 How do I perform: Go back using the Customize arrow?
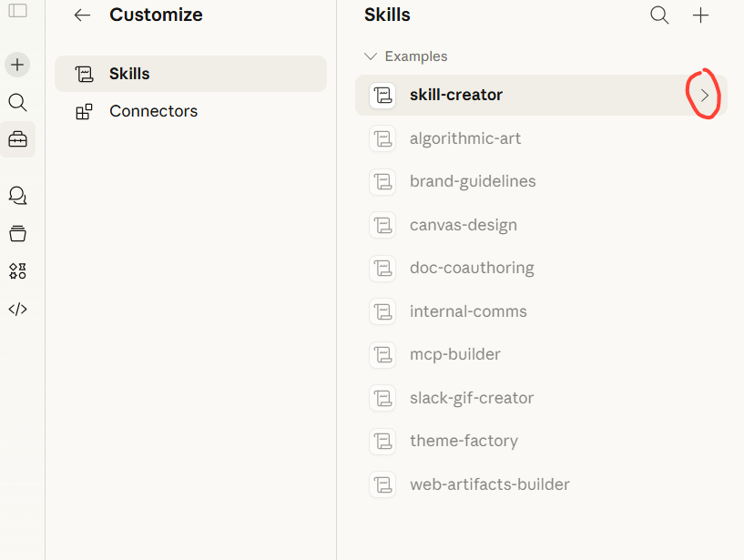(x=82, y=15)
